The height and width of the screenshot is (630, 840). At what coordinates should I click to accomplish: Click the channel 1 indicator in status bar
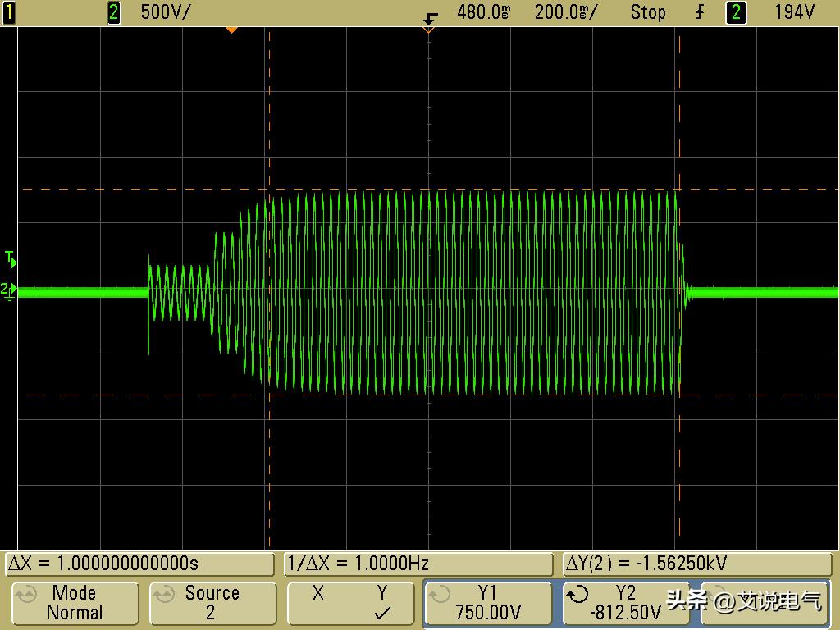[9, 12]
